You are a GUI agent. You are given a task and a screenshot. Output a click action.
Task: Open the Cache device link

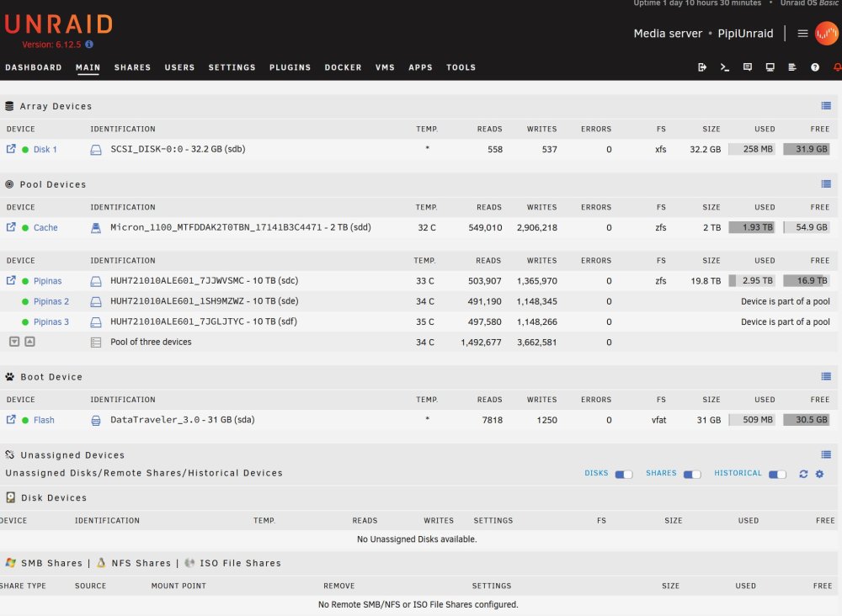click(x=45, y=227)
